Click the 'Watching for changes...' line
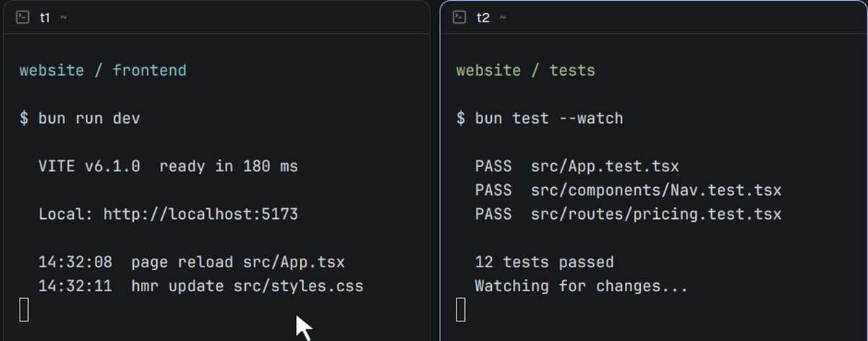 coord(582,286)
